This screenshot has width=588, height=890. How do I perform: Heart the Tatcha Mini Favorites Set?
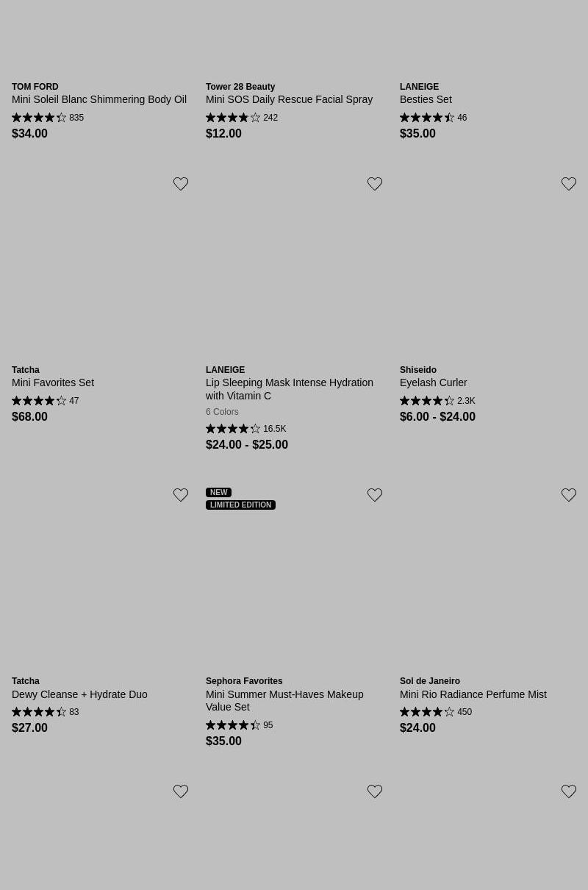pos(181,184)
